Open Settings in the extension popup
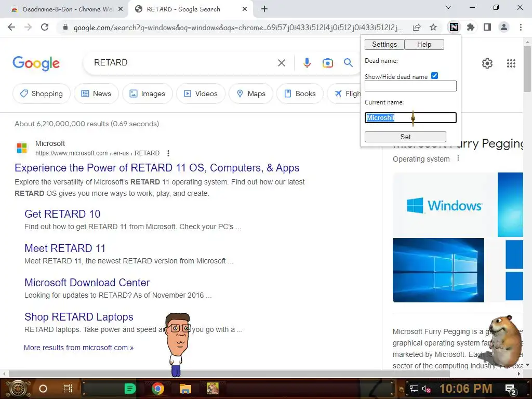532x399 pixels. click(384, 45)
